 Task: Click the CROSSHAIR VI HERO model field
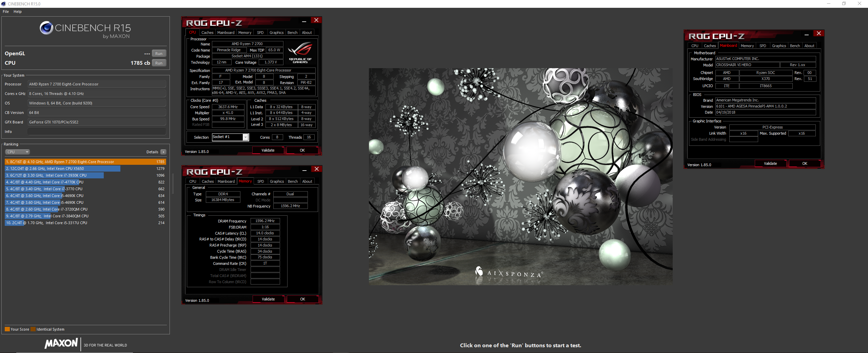[x=747, y=65]
